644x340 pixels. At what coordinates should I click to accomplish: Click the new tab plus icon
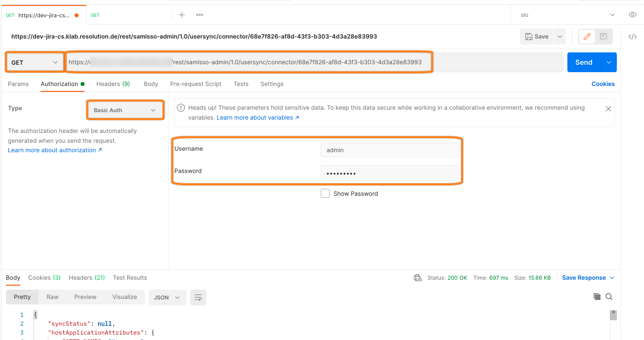tap(182, 15)
